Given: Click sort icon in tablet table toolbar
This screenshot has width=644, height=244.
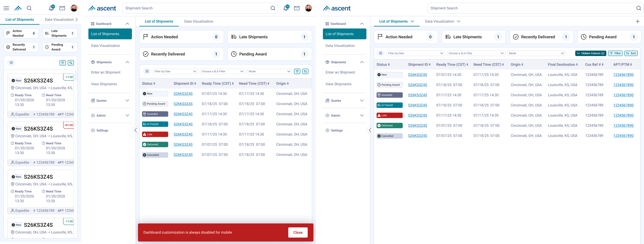Looking at the screenshot, I should coord(305,71).
